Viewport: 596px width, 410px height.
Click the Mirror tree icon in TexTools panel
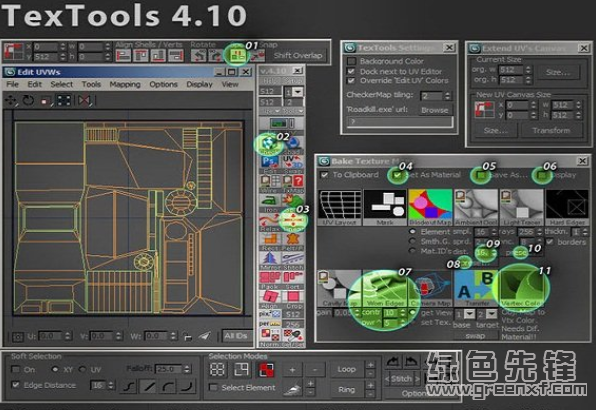point(269,258)
